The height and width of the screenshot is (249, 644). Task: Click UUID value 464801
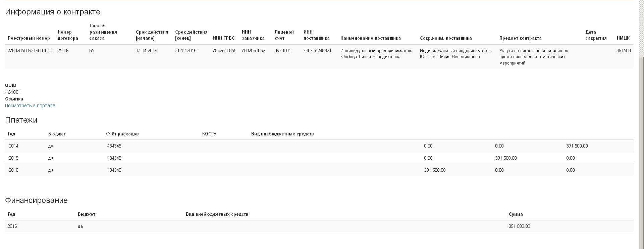[13, 92]
